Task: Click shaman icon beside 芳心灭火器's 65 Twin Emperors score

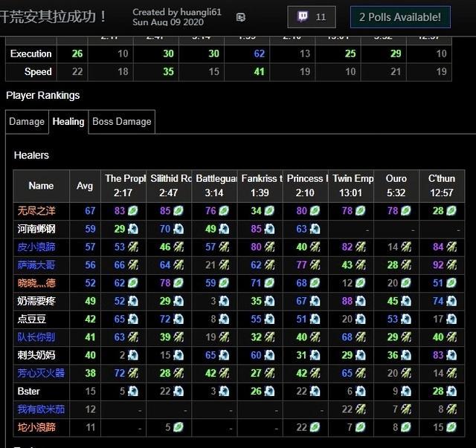Action: point(361,374)
